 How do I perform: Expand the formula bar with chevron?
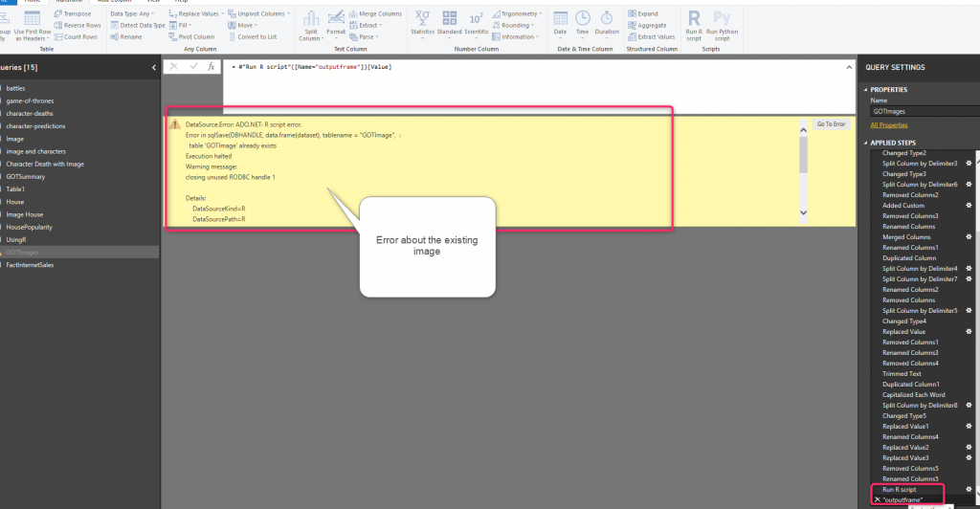[x=848, y=67]
